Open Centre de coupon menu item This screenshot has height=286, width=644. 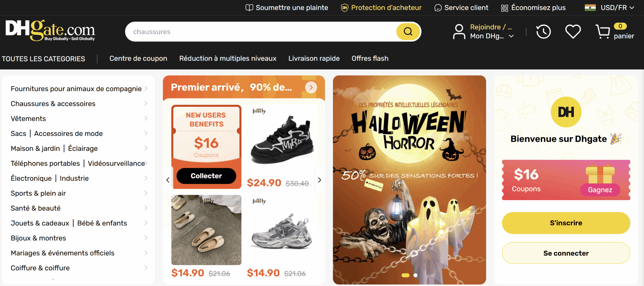click(x=138, y=58)
